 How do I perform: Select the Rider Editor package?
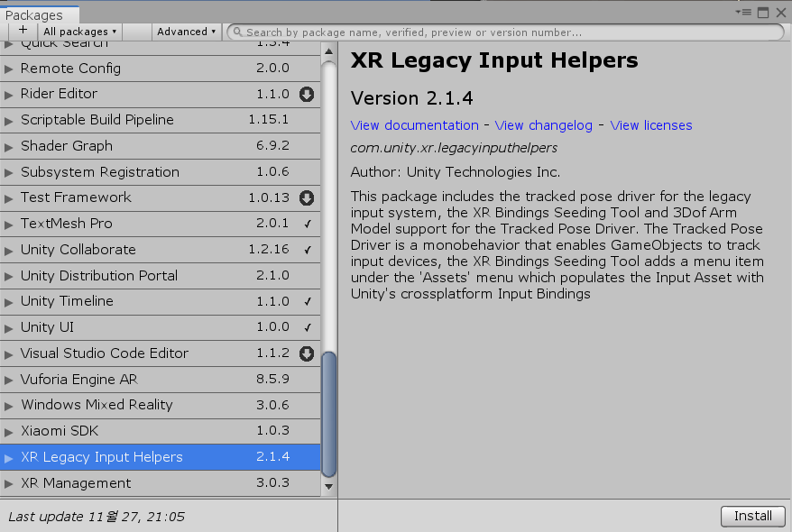pos(161,95)
